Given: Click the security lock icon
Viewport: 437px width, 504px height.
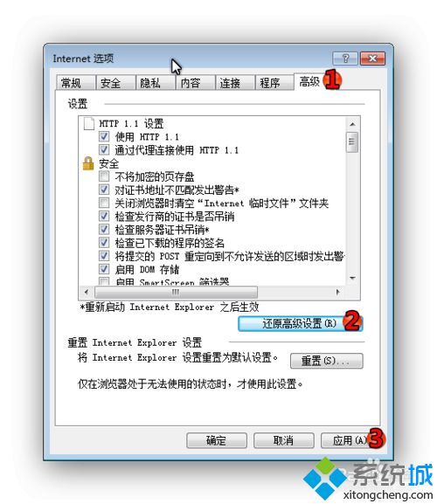Looking at the screenshot, I should pyautogui.click(x=88, y=163).
